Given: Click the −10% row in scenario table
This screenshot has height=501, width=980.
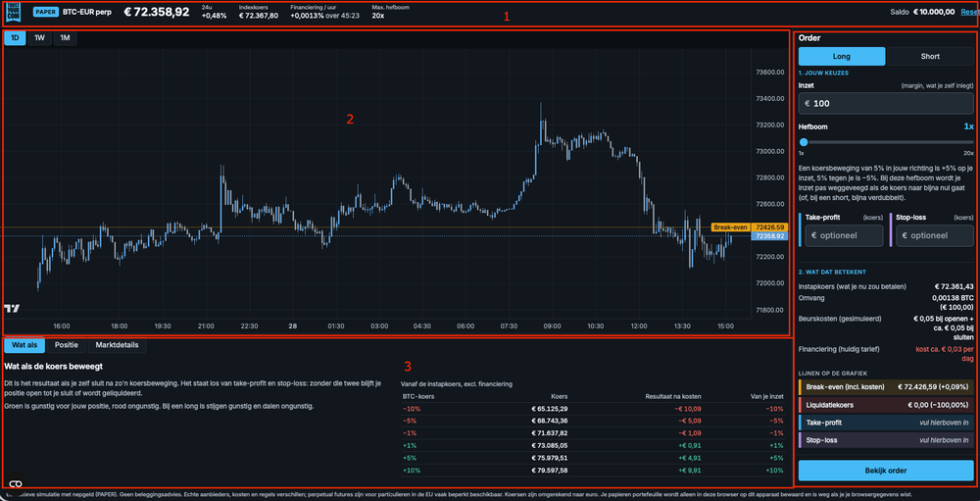Looking at the screenshot, I should pyautogui.click(x=592, y=409).
